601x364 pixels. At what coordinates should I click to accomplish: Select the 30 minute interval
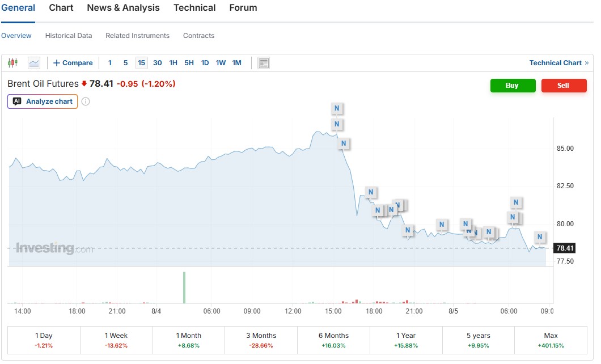pos(158,63)
